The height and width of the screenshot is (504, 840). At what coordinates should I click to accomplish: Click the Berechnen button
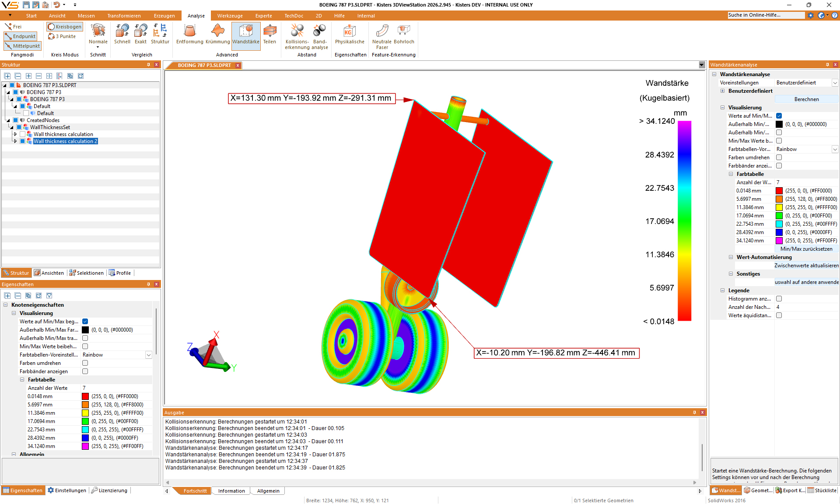pos(806,99)
